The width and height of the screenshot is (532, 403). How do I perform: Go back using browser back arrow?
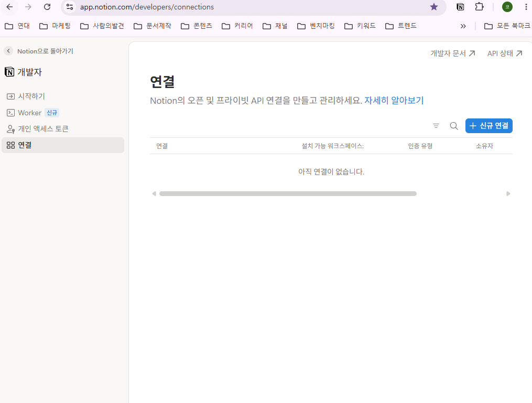tap(9, 7)
